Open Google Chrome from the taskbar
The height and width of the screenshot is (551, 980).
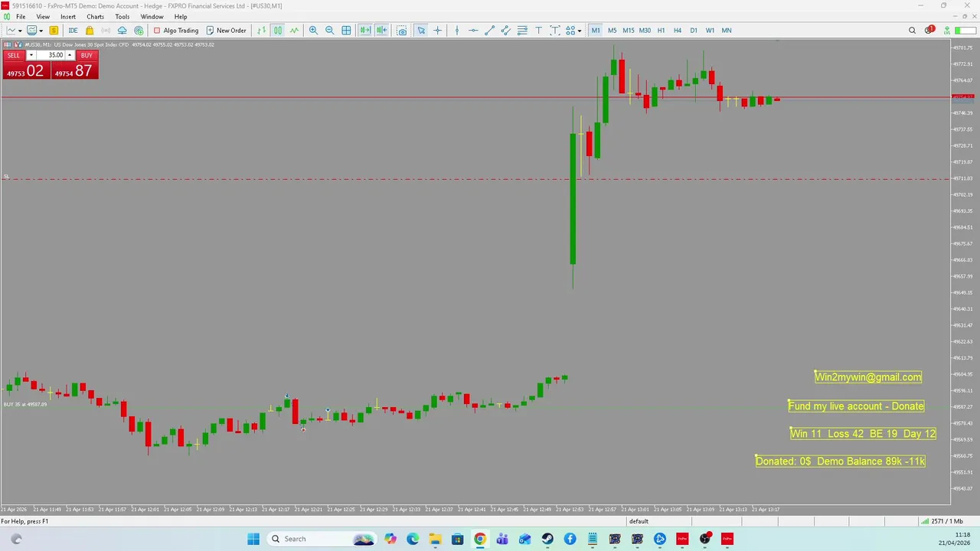(479, 539)
